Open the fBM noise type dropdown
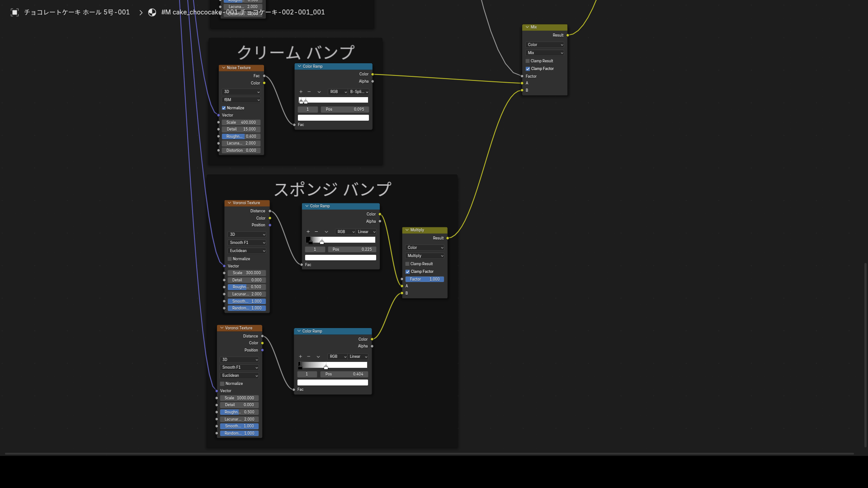This screenshot has width=868, height=488. tap(241, 100)
